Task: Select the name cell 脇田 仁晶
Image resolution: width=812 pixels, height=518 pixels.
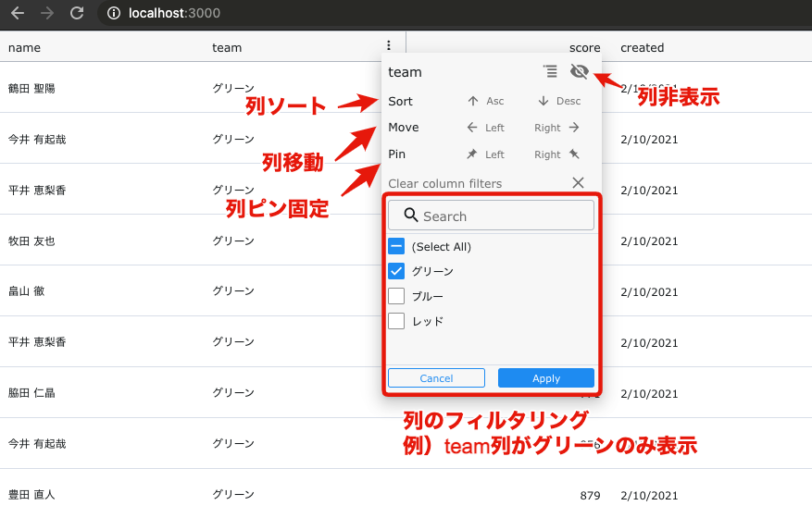Action: coord(31,393)
